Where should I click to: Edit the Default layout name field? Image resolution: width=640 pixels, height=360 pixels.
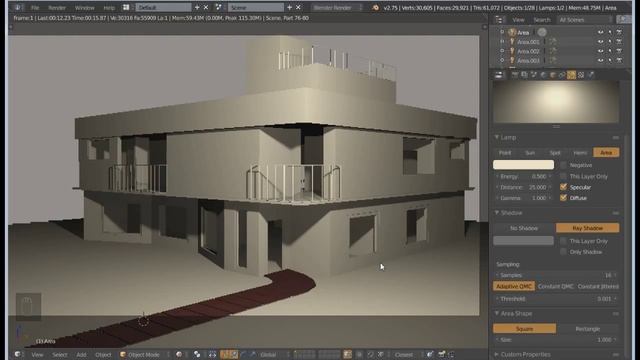point(163,7)
